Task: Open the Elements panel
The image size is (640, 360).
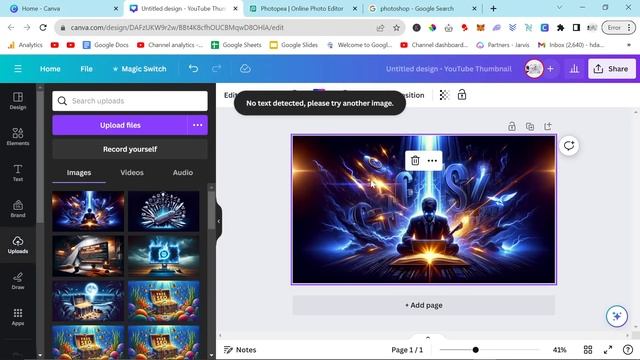Action: pyautogui.click(x=18, y=137)
